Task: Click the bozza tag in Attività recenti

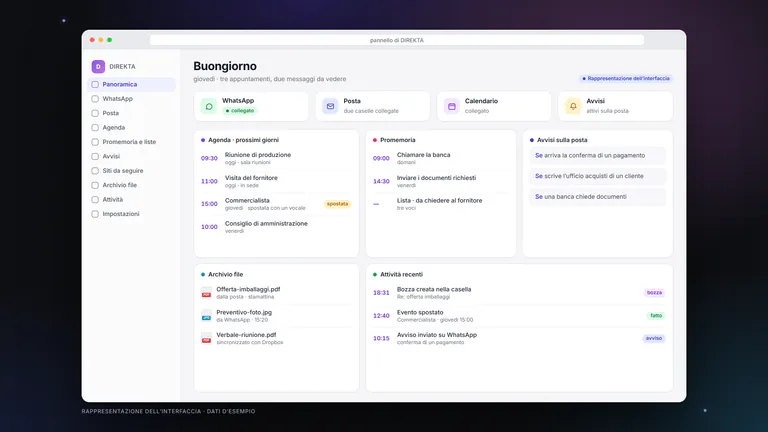Action: (x=654, y=292)
